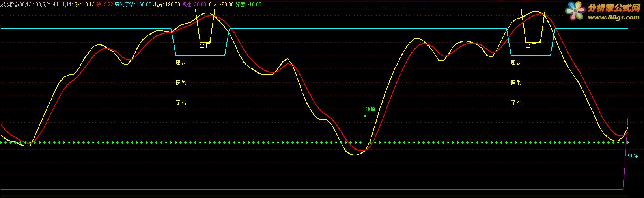
Task: Click the green 预警: -10.00 header value
Action: click(248, 4)
